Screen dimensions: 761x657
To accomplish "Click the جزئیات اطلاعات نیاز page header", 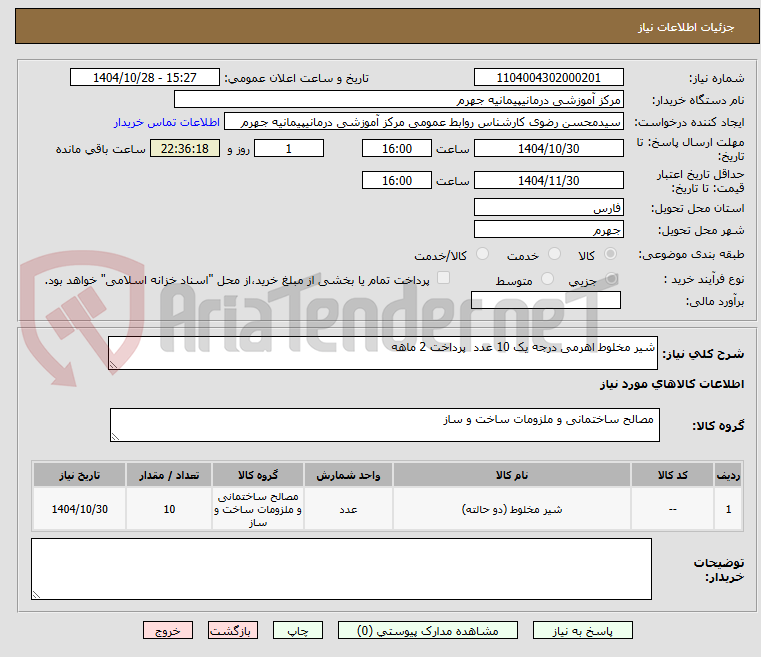I will [x=685, y=27].
